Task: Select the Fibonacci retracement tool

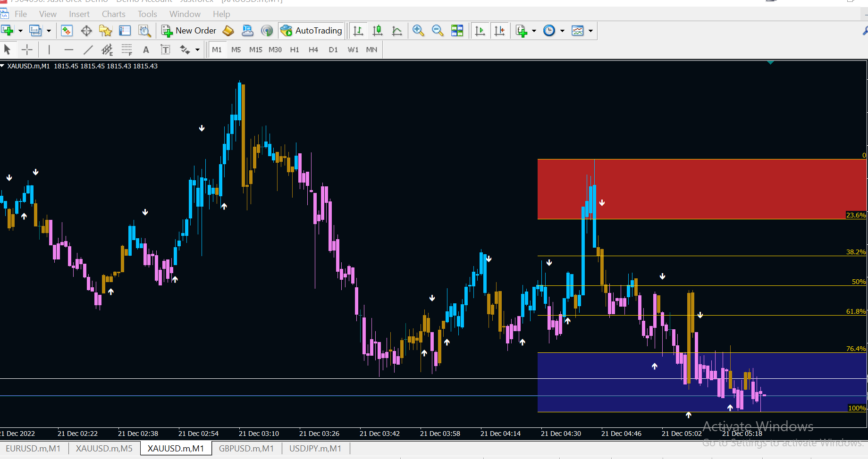Action: point(126,50)
